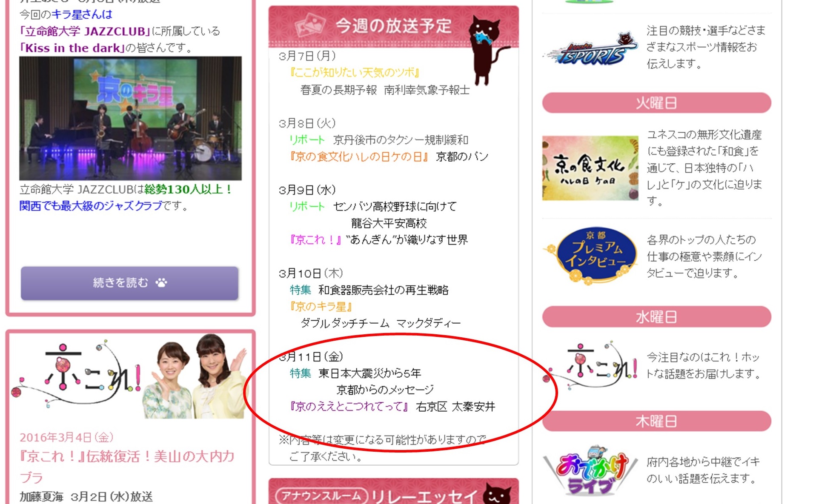Open the Kyoto SPORTS logo
Screen dimensions: 816x504
click(590, 49)
